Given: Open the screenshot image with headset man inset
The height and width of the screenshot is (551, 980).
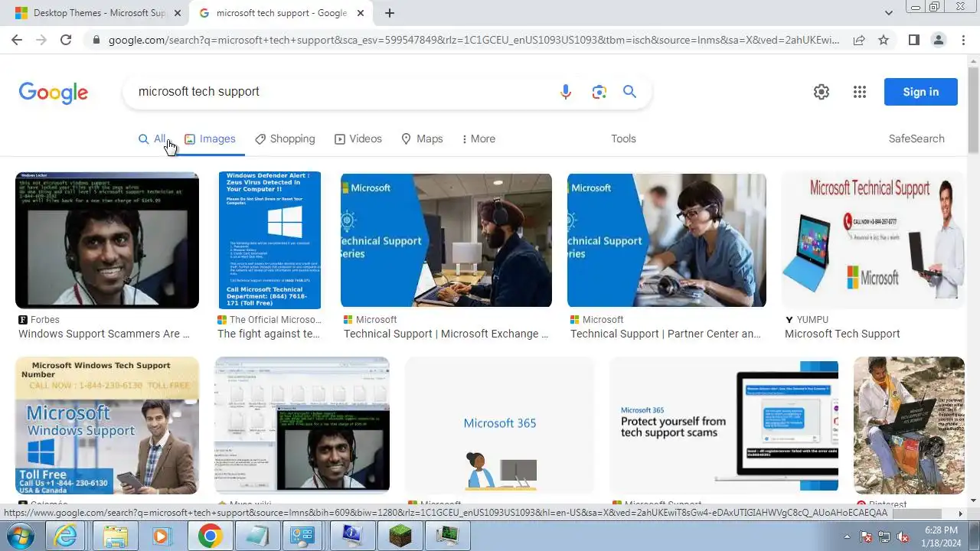Looking at the screenshot, I should pos(302,425).
